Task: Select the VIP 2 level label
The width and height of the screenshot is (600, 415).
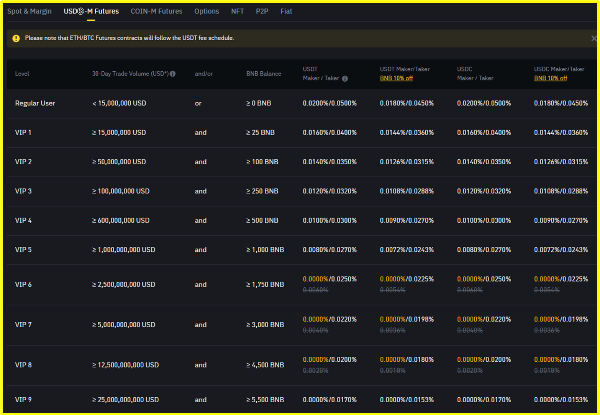Action: tap(23, 162)
